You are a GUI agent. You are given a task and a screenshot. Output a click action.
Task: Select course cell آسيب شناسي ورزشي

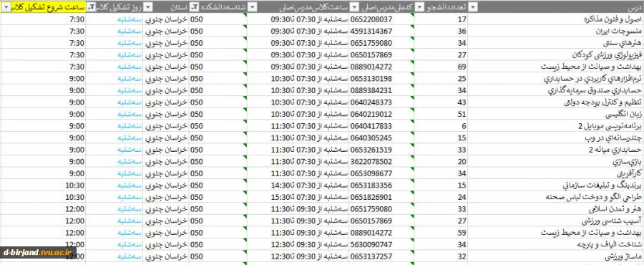click(556, 221)
